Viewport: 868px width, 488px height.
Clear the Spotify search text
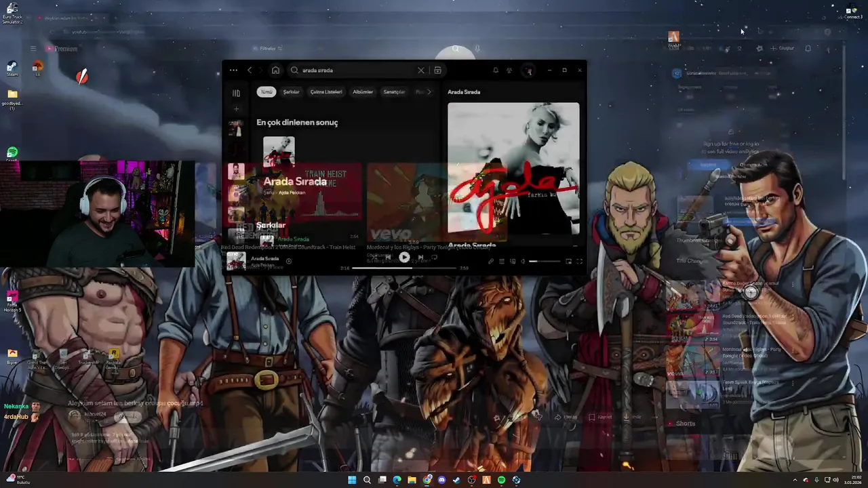point(421,70)
